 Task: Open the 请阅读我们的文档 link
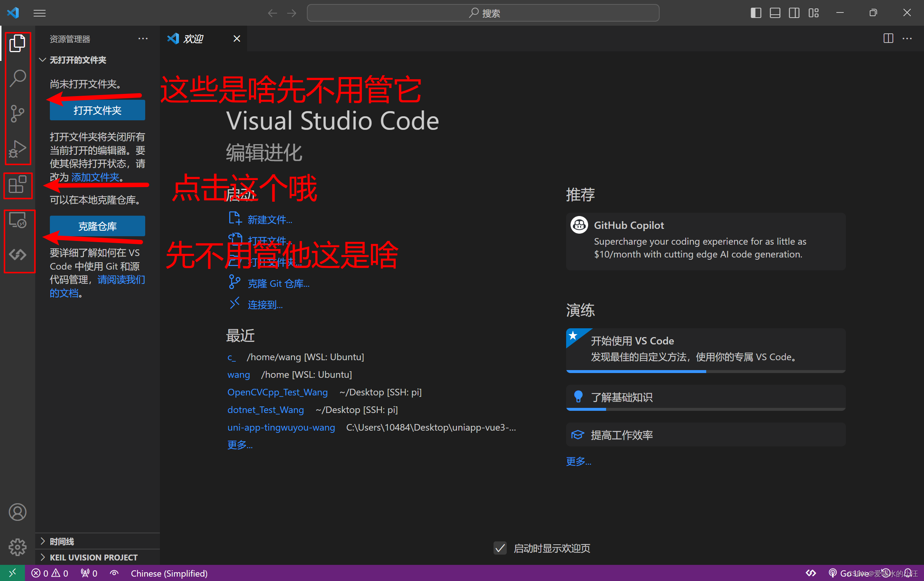click(98, 286)
